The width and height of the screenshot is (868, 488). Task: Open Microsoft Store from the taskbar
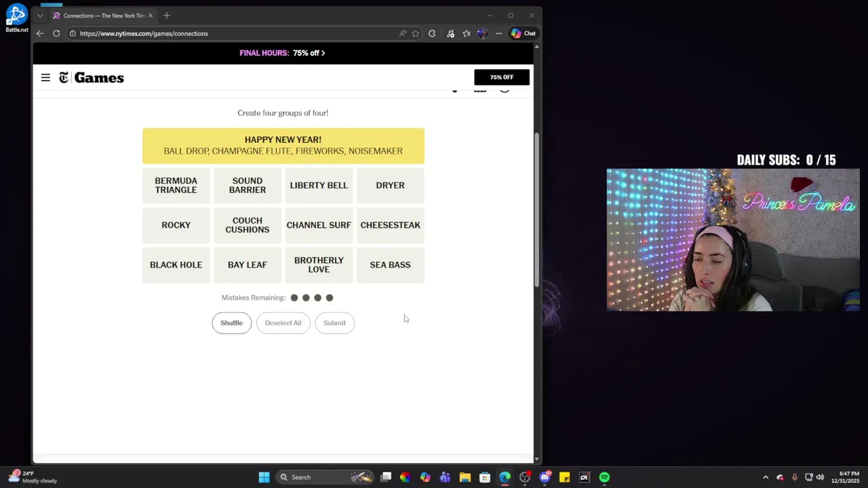(x=485, y=477)
